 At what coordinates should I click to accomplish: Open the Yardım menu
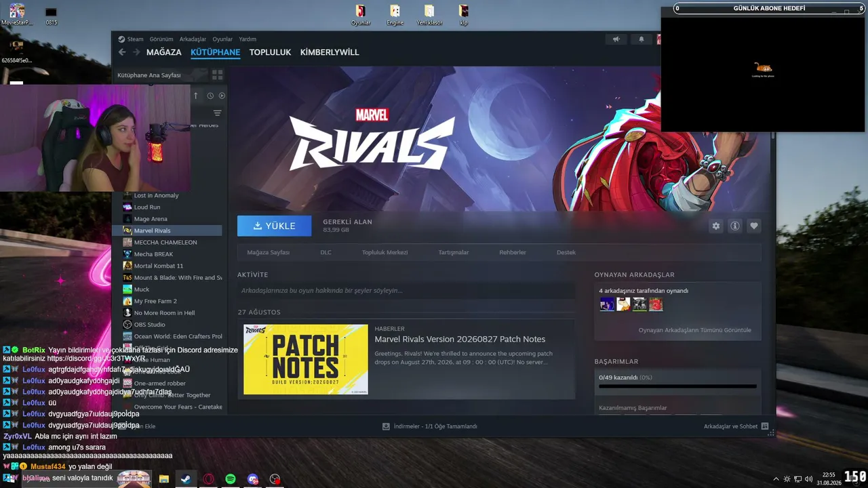[248, 39]
